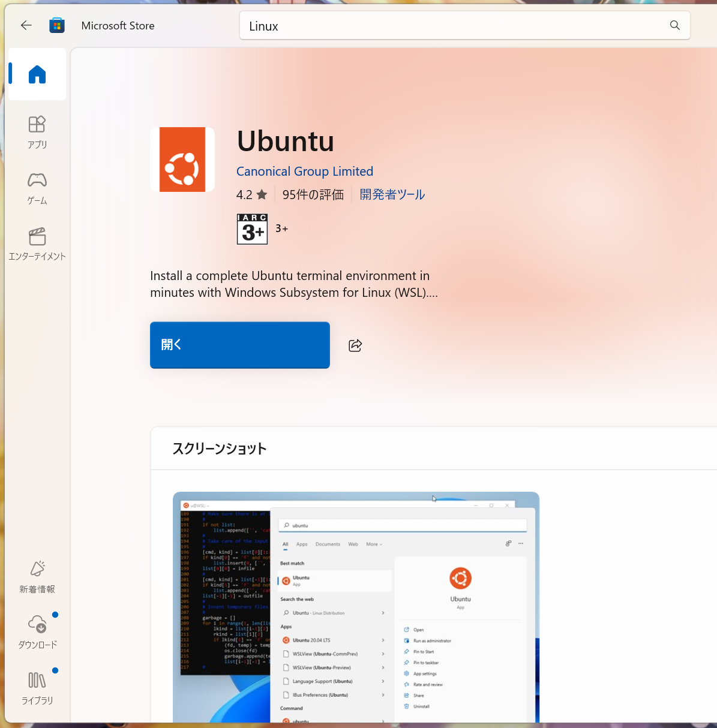This screenshot has height=728, width=717.
Task: View the 95件の評価 reviews
Action: tap(313, 194)
